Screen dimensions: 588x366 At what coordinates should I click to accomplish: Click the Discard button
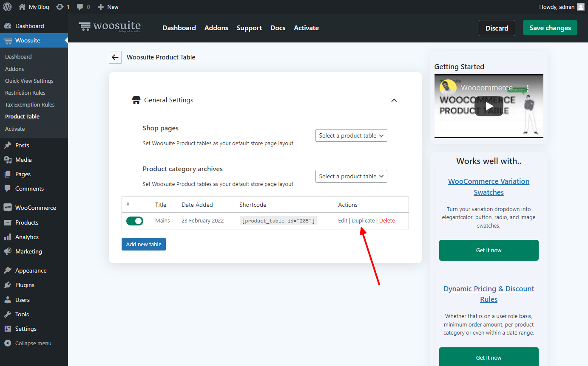coord(497,28)
